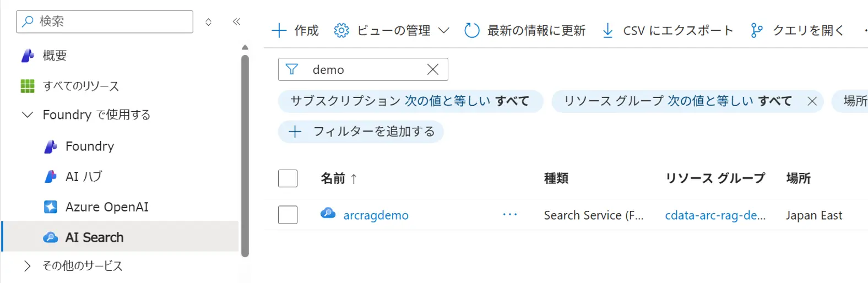Click the リソース グループ column header
The height and width of the screenshot is (283, 868).
click(x=715, y=178)
